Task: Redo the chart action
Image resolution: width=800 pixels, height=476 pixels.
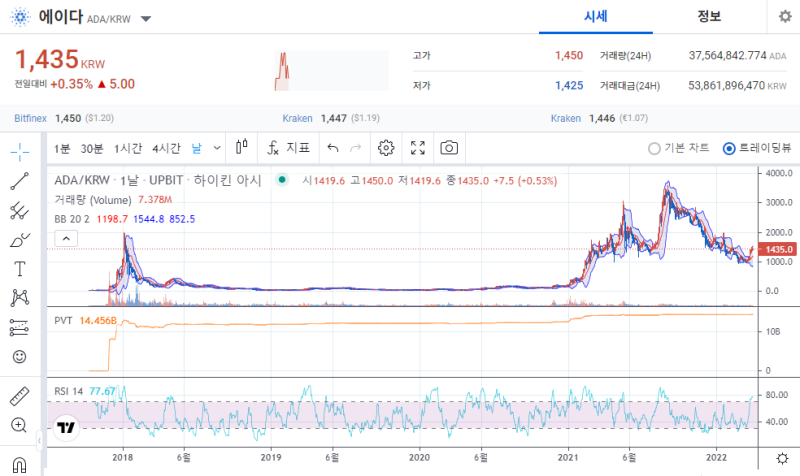Action: pyautogui.click(x=356, y=148)
